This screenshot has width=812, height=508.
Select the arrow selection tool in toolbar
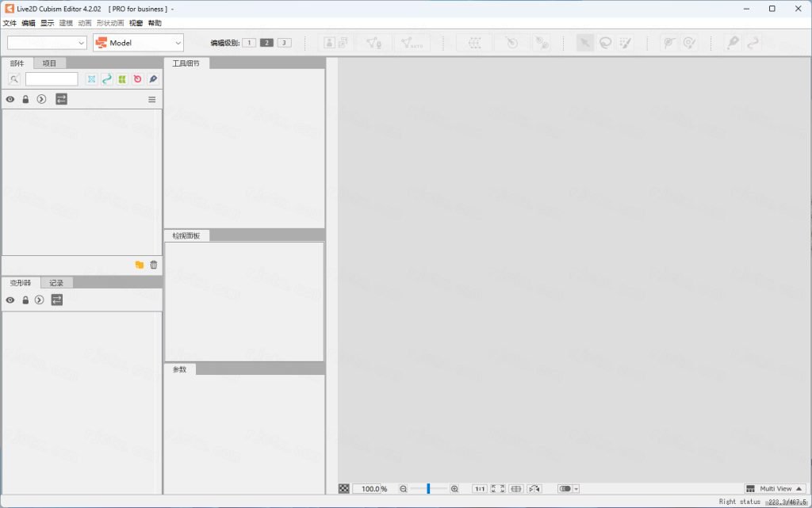584,43
